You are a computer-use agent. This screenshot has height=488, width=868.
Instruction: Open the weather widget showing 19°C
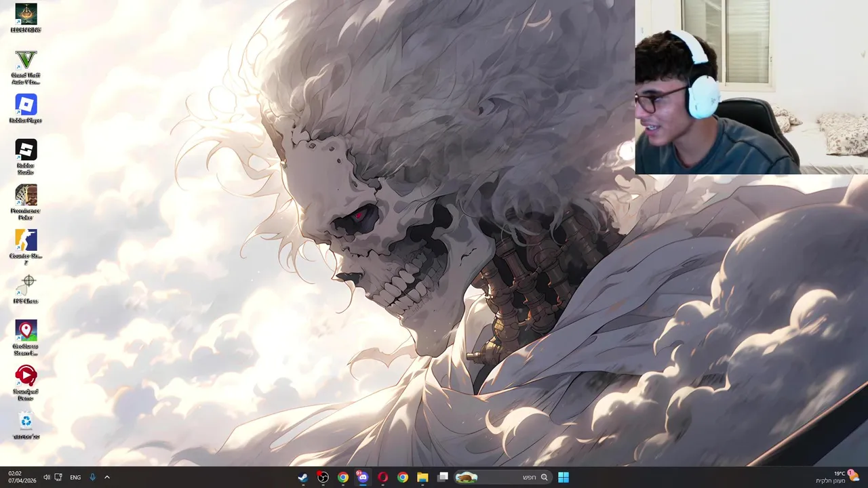click(x=837, y=477)
